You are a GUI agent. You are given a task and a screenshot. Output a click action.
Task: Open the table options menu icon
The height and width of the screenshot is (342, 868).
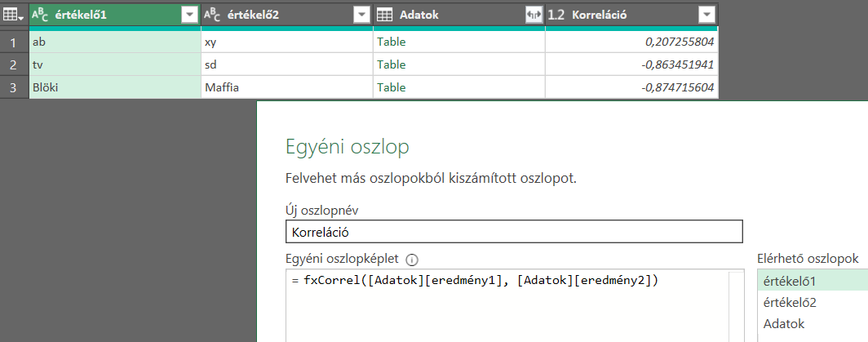point(14,16)
